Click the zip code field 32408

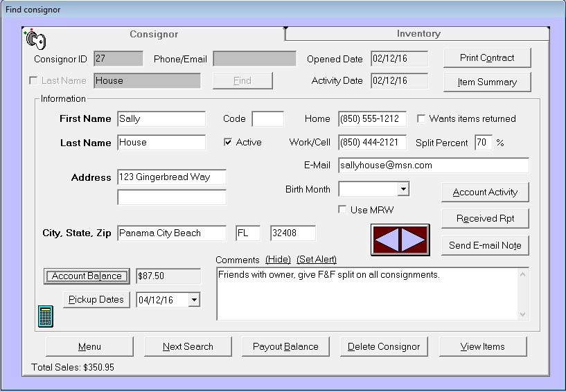[x=293, y=233]
